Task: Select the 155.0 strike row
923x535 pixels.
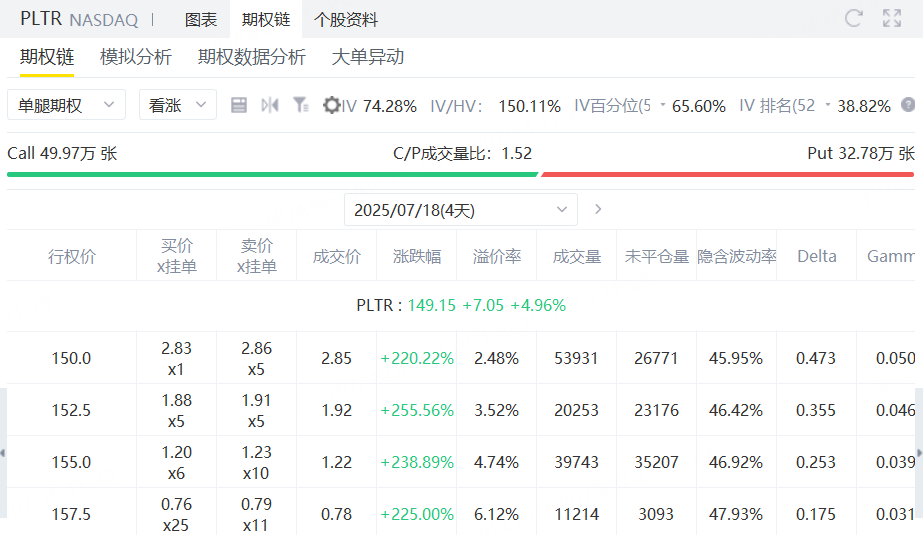Action: coord(461,462)
